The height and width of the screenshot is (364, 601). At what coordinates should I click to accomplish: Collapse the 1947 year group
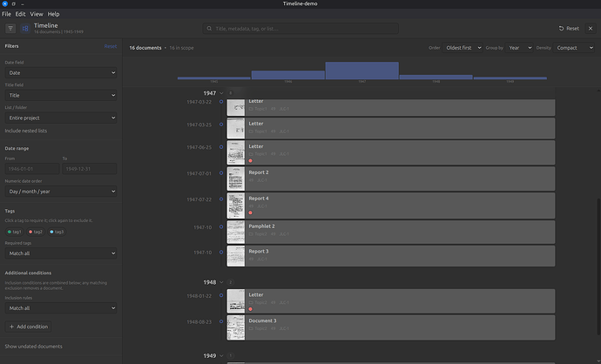pos(221,93)
